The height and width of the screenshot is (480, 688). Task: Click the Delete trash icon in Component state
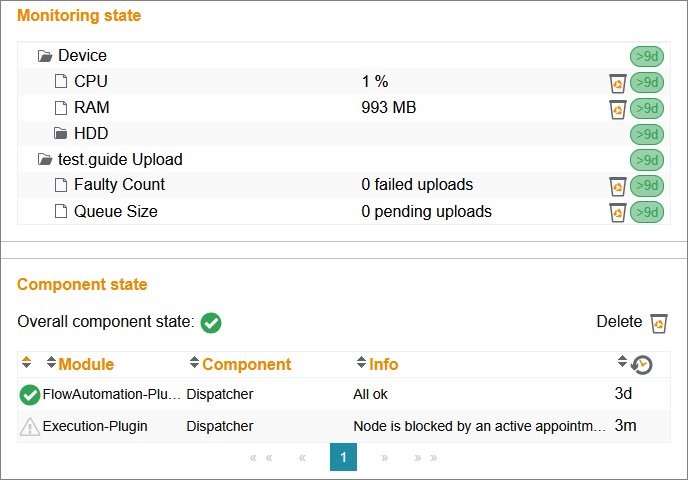pos(659,324)
